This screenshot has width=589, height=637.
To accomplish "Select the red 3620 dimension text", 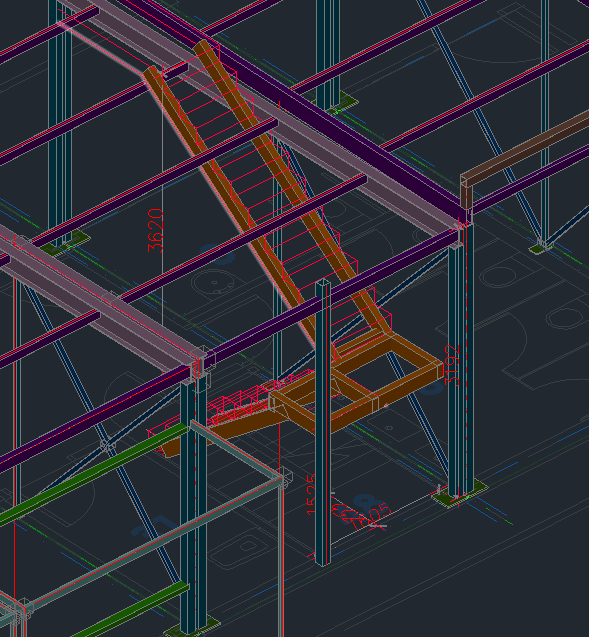I will [156, 230].
